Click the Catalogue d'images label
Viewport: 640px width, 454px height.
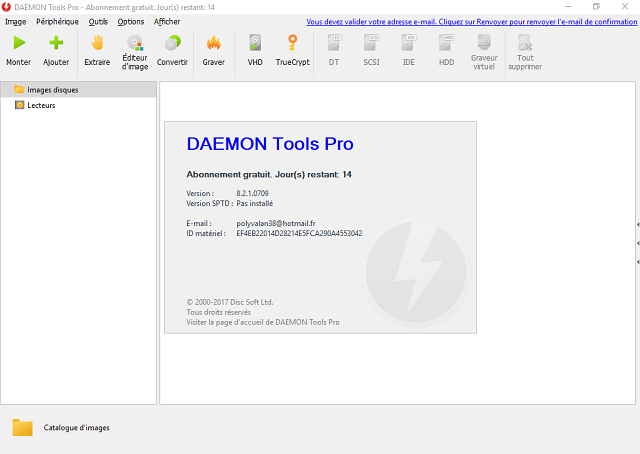point(77,427)
